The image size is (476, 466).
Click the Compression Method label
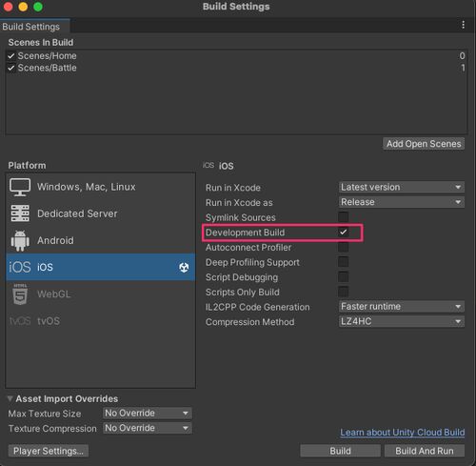pyautogui.click(x=249, y=322)
